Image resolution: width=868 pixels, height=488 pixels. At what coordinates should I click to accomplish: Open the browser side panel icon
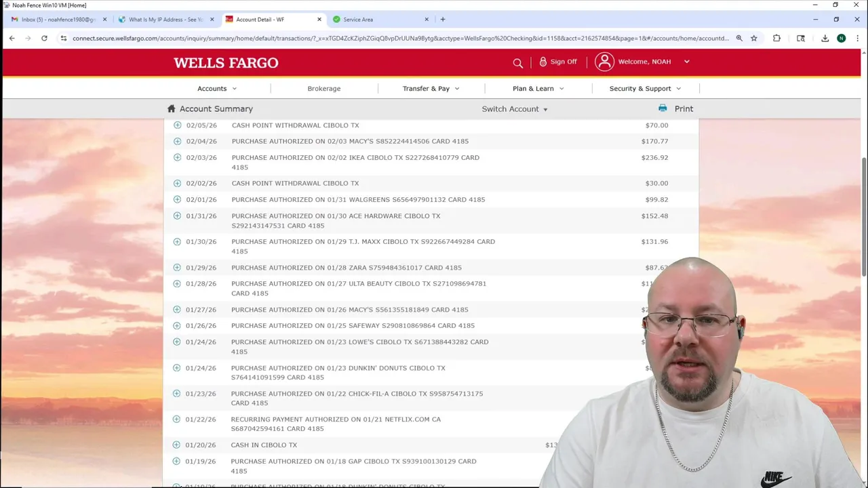coord(801,39)
